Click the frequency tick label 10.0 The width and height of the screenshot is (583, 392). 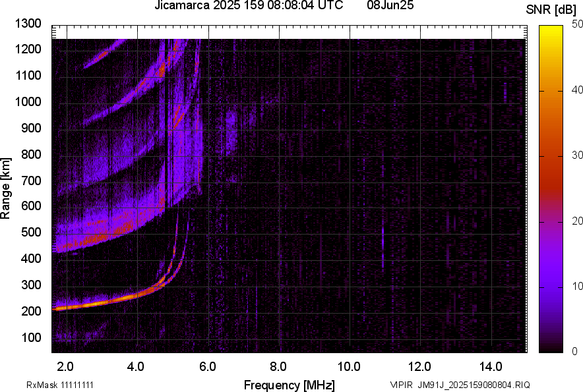[x=349, y=367]
